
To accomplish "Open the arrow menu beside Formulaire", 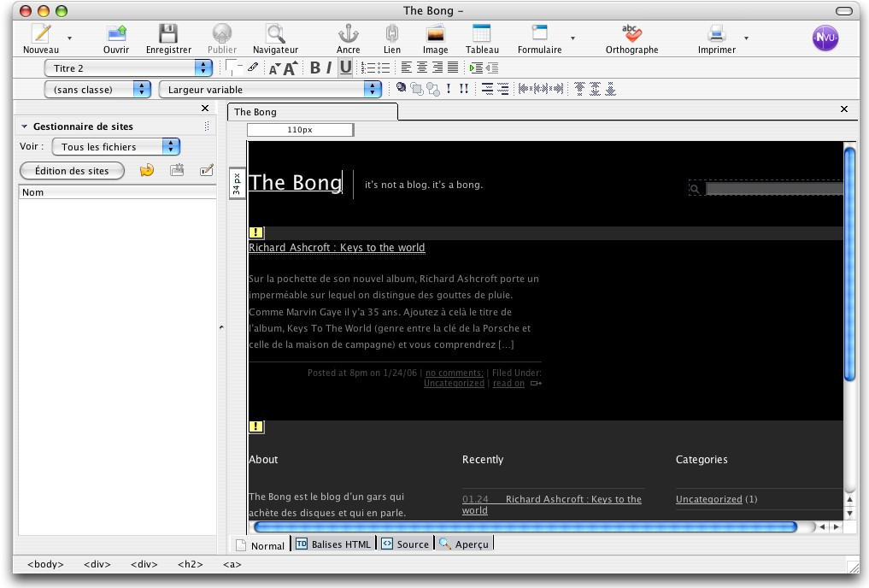I will point(572,38).
